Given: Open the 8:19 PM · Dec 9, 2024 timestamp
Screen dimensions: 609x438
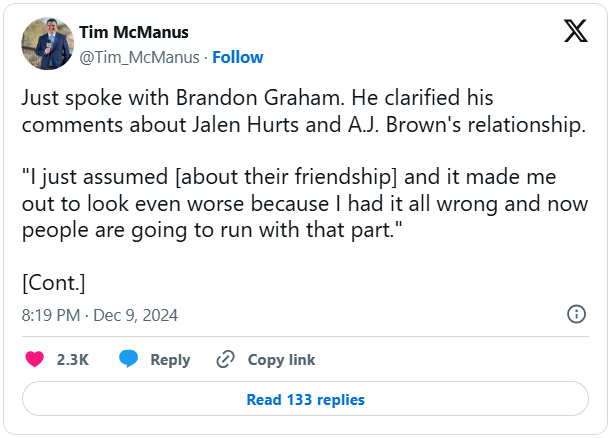Looking at the screenshot, I should pyautogui.click(x=100, y=315).
